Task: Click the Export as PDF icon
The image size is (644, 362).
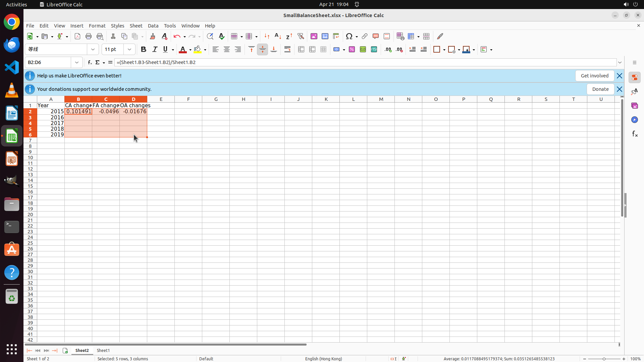Action: pos(77,36)
